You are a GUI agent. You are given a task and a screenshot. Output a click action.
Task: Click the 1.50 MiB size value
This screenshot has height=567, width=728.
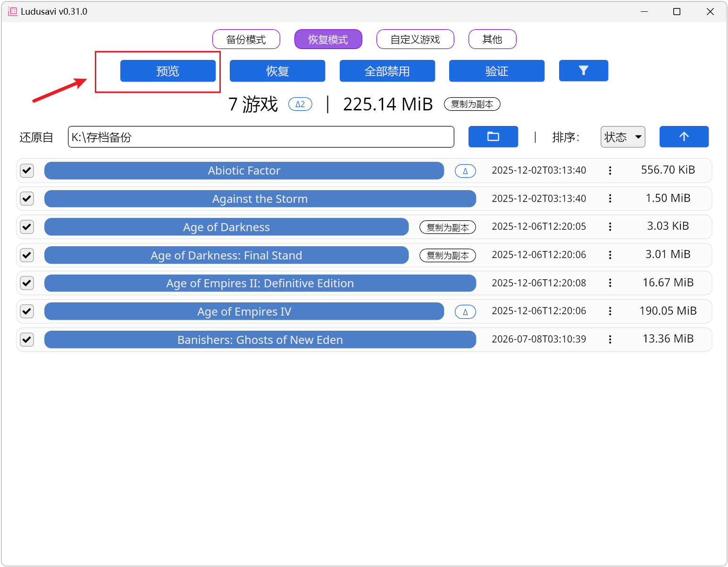pos(668,198)
